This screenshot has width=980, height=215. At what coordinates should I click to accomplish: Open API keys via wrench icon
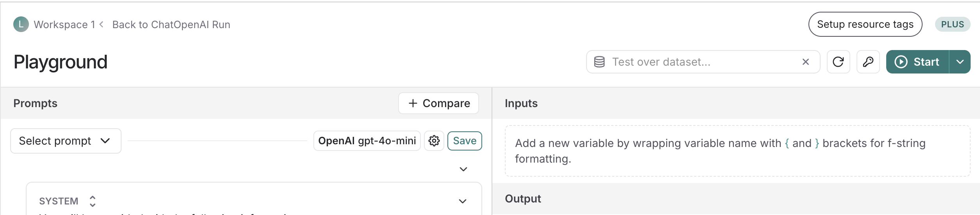pyautogui.click(x=868, y=62)
